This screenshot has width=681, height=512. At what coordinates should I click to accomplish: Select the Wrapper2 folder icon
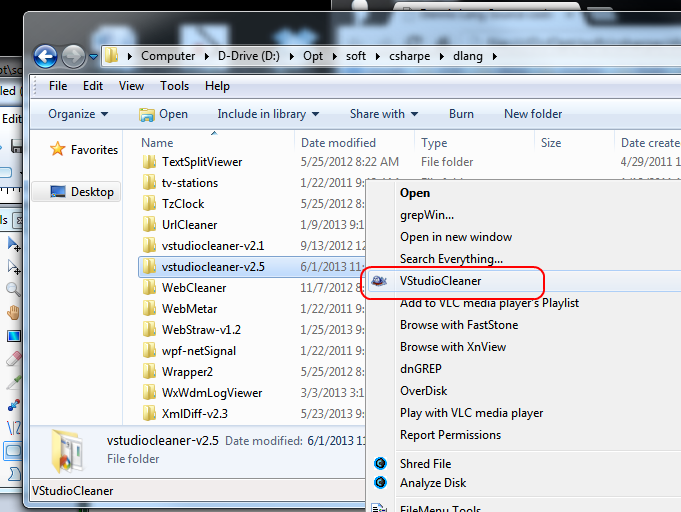pos(149,372)
